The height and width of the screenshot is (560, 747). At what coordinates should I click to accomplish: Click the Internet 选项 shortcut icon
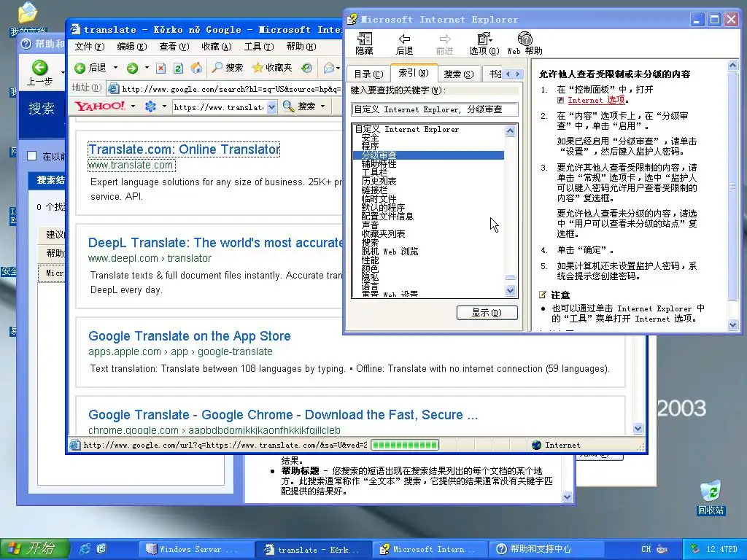coord(561,101)
